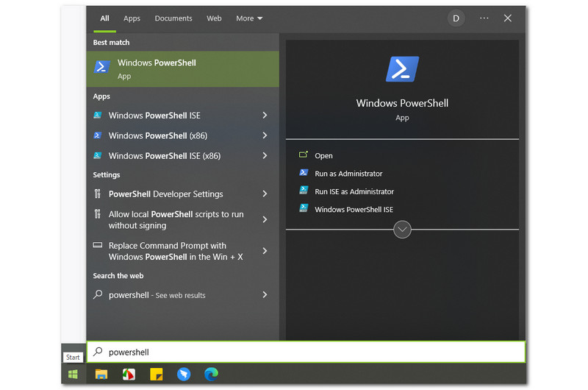Image resolution: width=588 pixels, height=390 pixels.
Task: Click the Windows PowerShell ISE app icon
Action: click(98, 116)
